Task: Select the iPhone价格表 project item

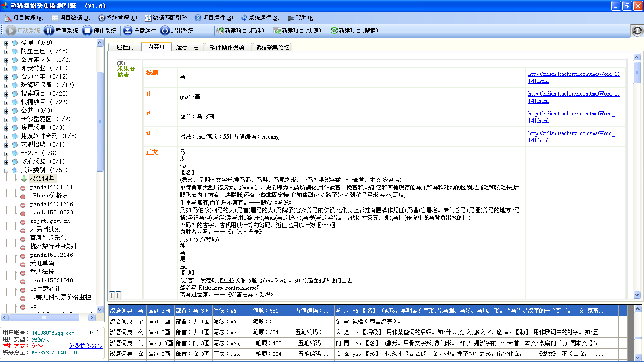Action: point(49,196)
